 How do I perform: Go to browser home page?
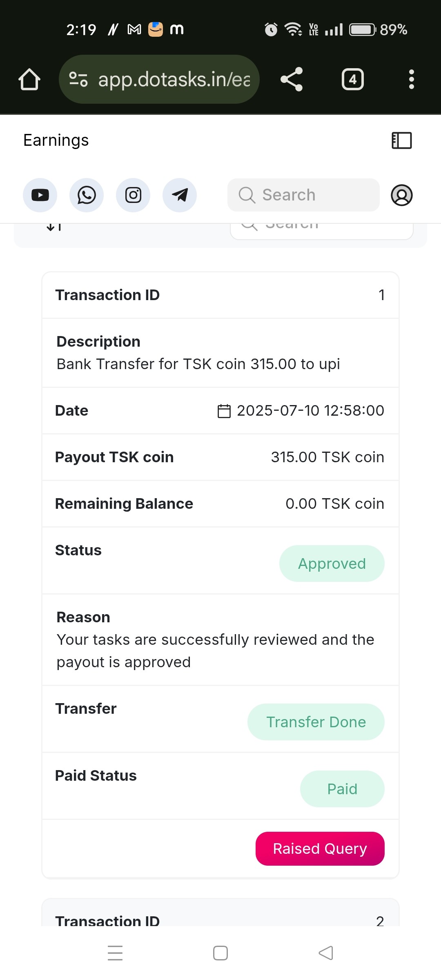[x=29, y=79]
